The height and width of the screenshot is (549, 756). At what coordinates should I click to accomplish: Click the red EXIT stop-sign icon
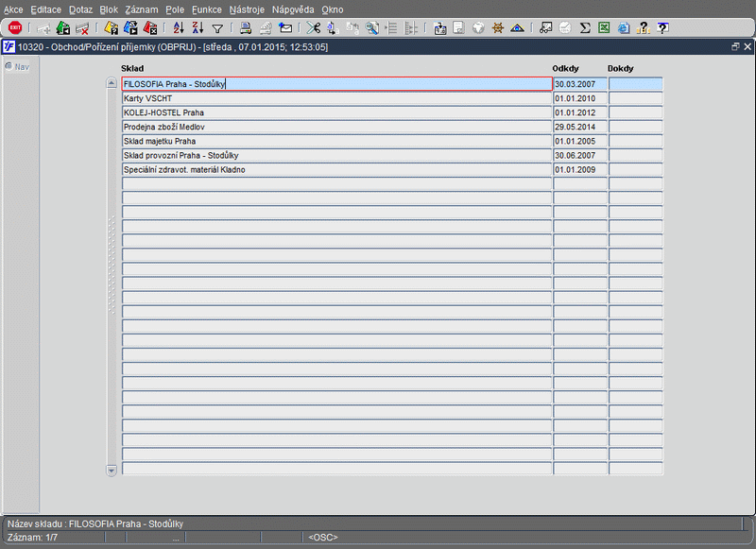tap(15, 28)
